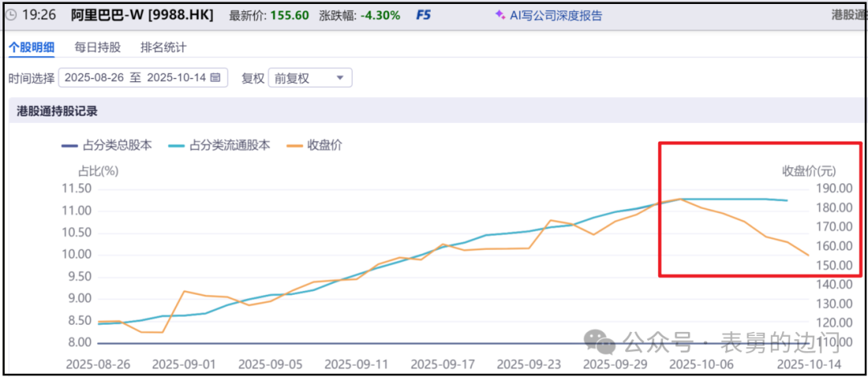Click x-axis date label 2025-09-29
Image resolution: width=868 pixels, height=377 pixels.
tap(616, 364)
